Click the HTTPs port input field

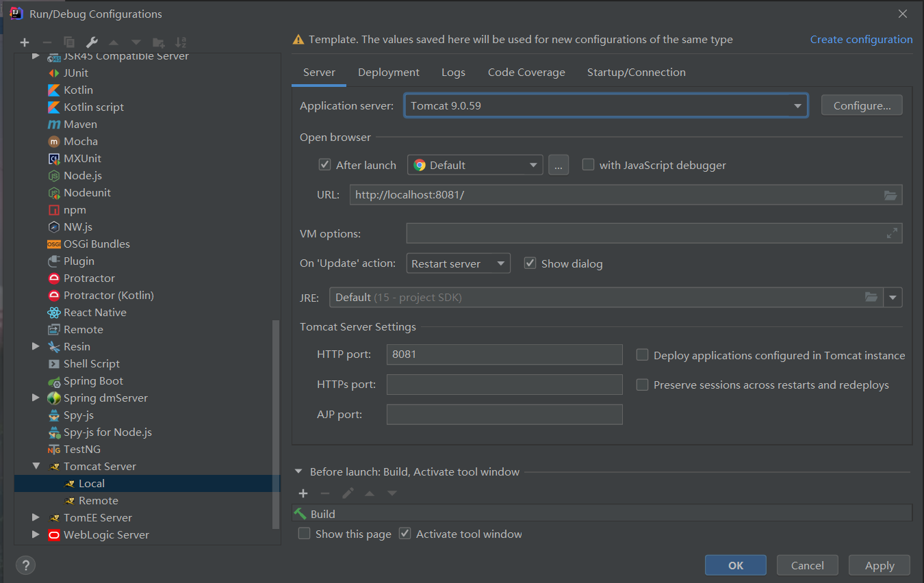tap(504, 385)
